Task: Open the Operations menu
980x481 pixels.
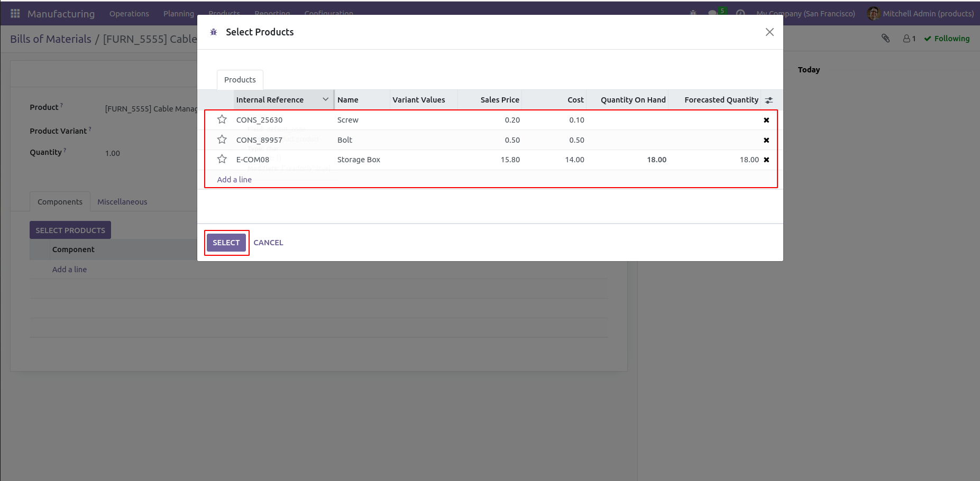Action: pos(129,14)
